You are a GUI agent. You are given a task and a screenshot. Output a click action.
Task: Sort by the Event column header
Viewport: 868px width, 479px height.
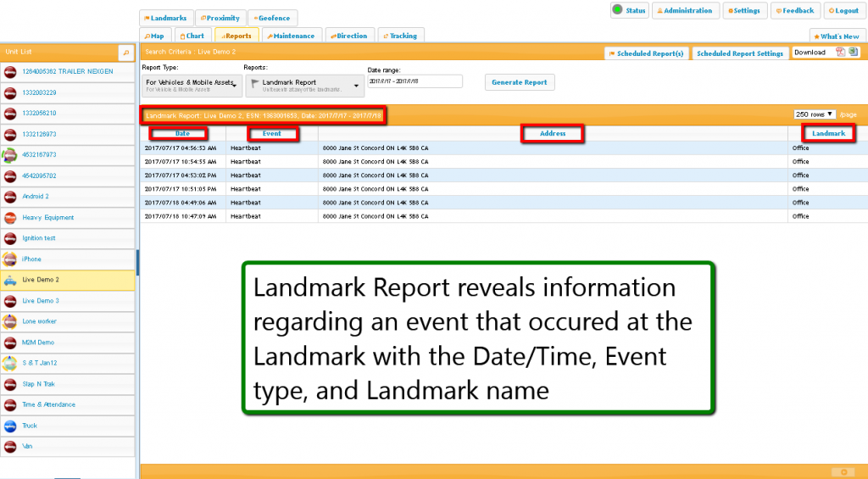[x=272, y=133]
